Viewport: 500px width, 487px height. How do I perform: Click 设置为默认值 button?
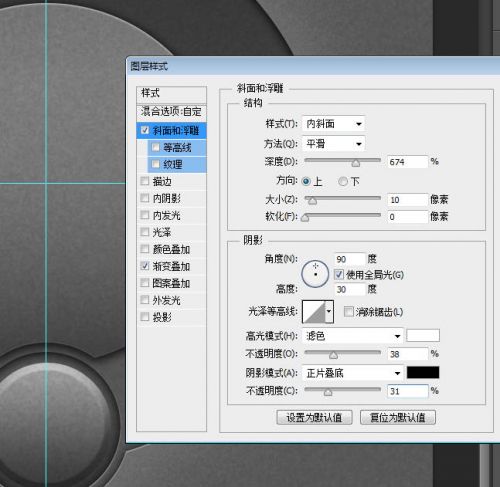point(314,417)
